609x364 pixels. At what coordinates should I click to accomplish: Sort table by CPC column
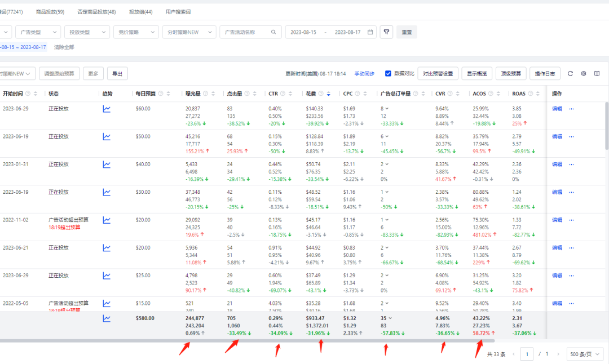pyautogui.click(x=365, y=94)
